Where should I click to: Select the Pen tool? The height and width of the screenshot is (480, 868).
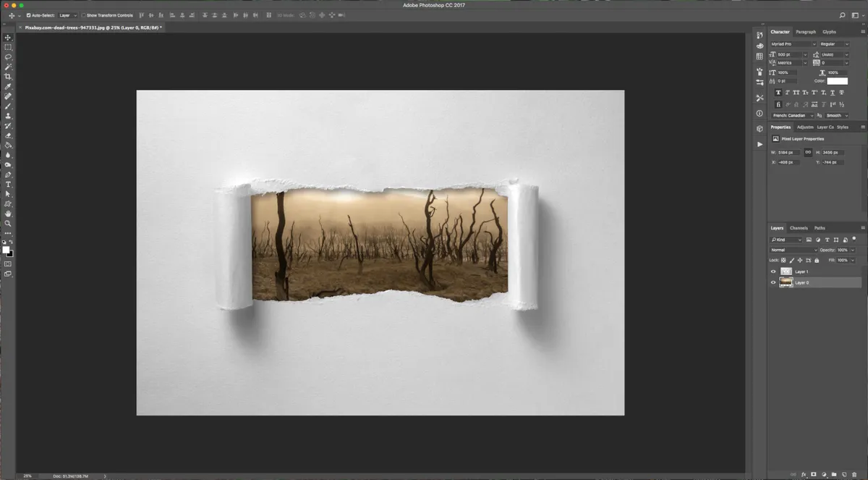click(8, 174)
